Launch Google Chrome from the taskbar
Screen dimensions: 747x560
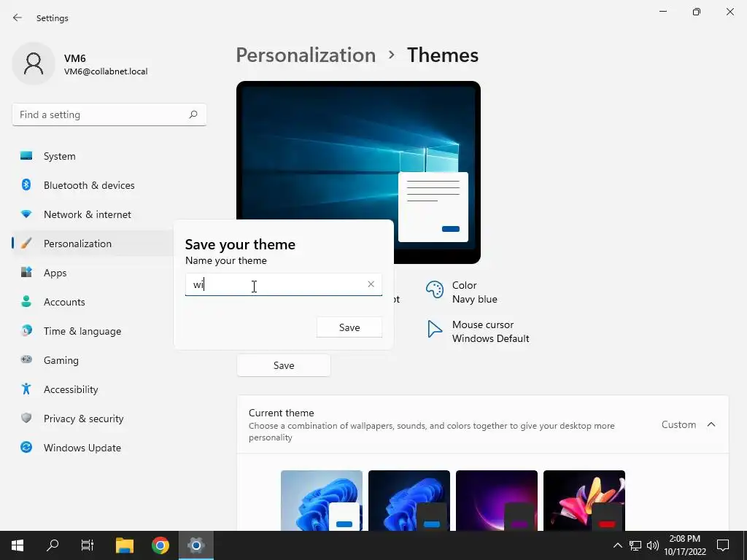160,545
